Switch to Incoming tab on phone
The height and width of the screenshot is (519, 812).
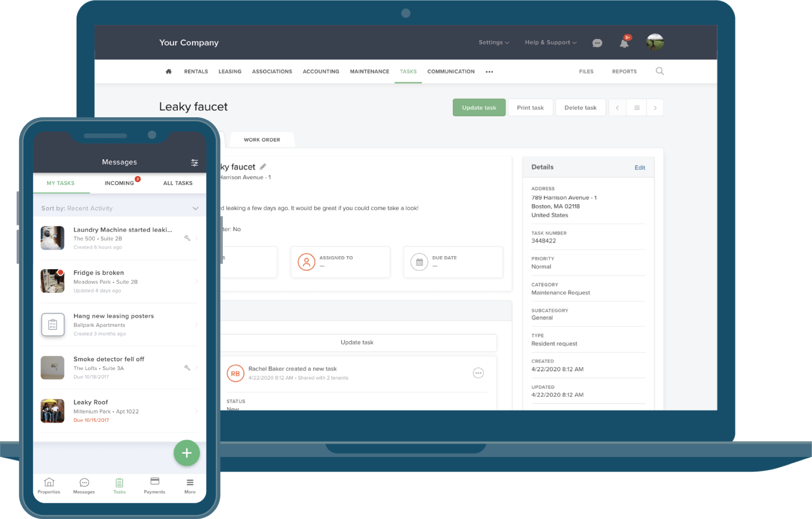tap(119, 183)
